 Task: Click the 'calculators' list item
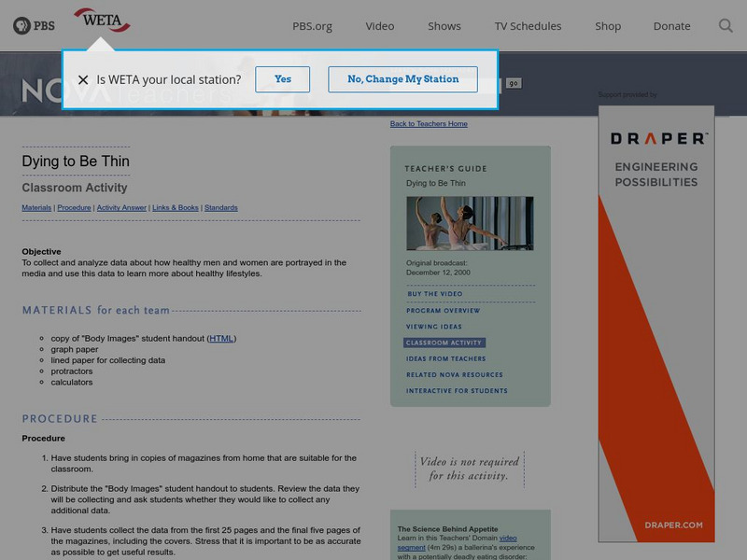72,383
